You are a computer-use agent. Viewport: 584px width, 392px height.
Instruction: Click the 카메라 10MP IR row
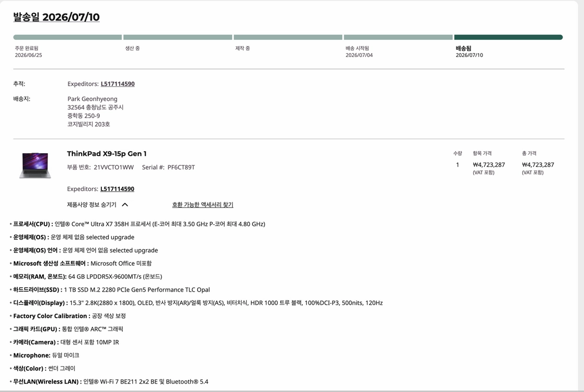pos(64,342)
